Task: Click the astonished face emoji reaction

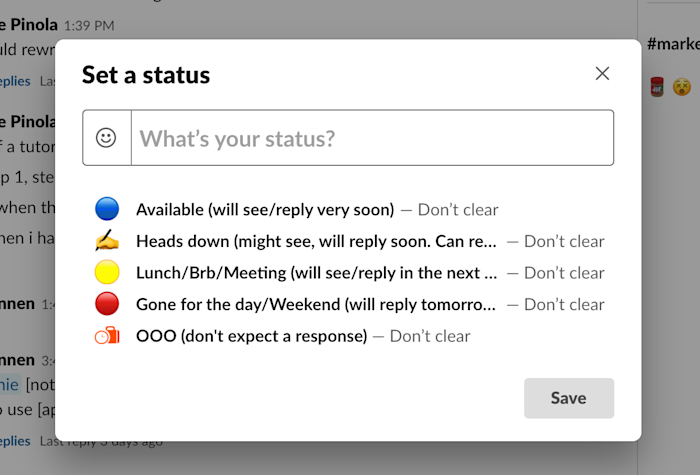Action: pyautogui.click(x=682, y=87)
